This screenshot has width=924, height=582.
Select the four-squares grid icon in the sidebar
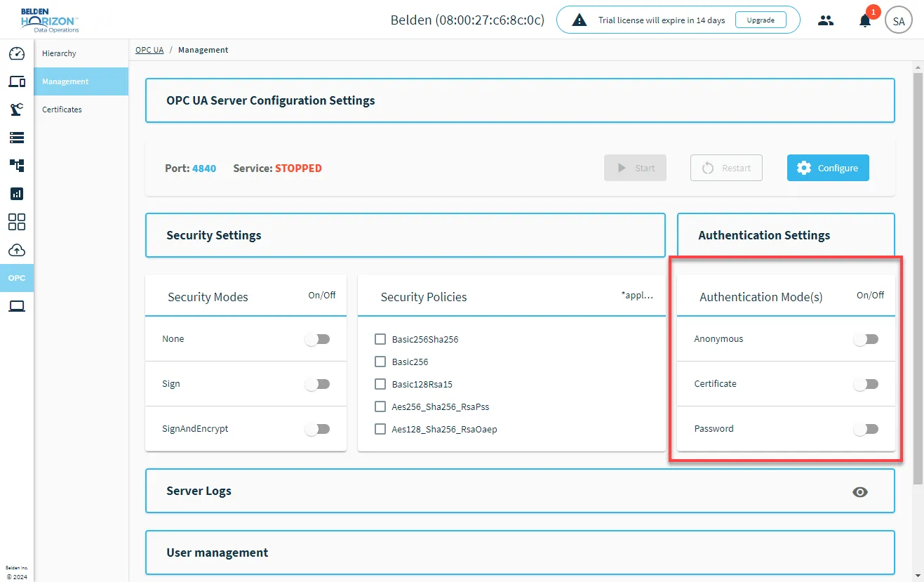[x=17, y=222]
